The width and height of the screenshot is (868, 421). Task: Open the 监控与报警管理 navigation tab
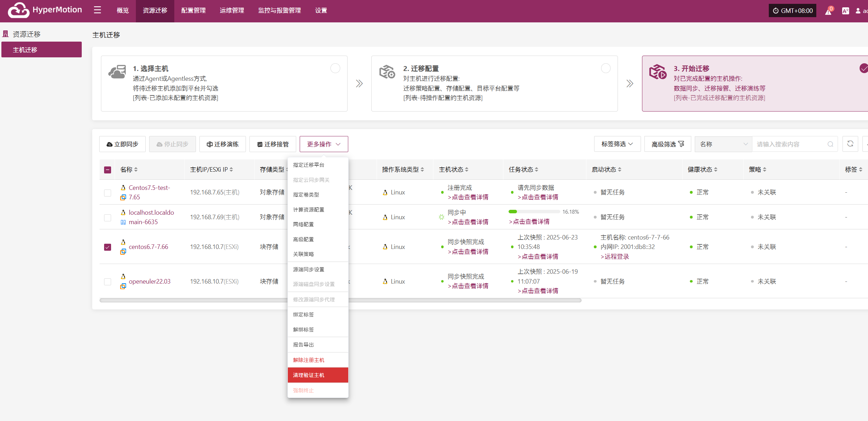click(279, 11)
